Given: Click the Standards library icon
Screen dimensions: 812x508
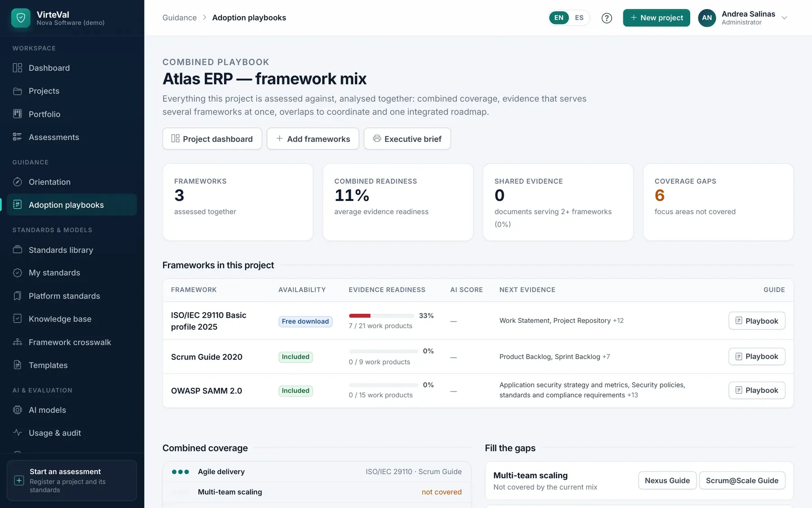Looking at the screenshot, I should pos(18,250).
